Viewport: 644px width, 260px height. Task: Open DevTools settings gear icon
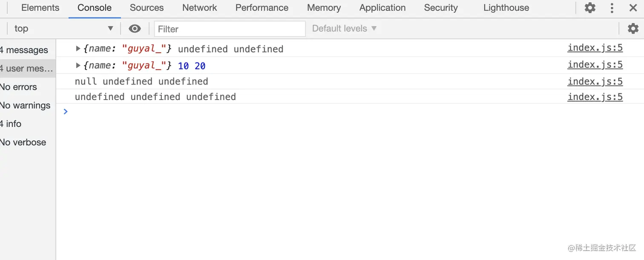click(590, 8)
